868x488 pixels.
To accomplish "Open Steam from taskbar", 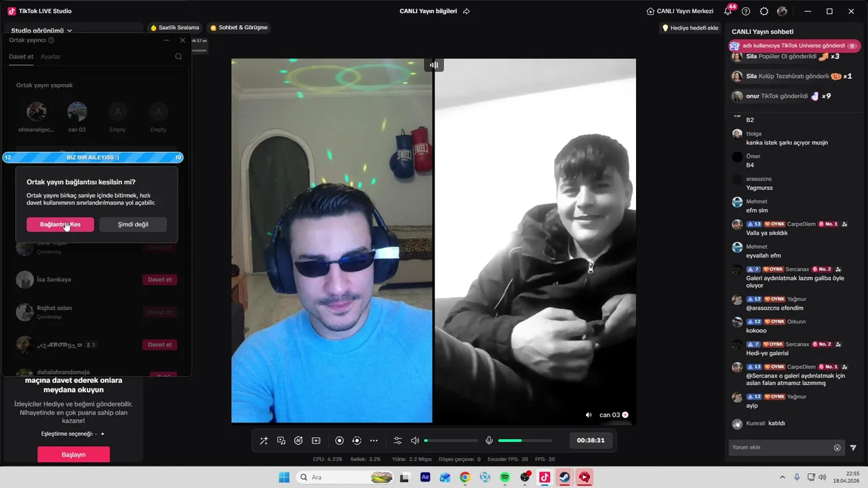I will [x=564, y=477].
